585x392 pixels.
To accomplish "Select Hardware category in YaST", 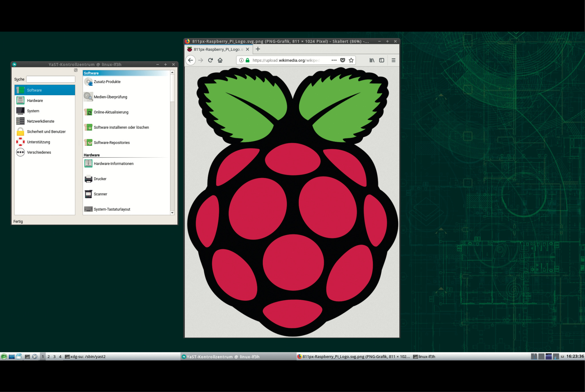I will coord(35,100).
